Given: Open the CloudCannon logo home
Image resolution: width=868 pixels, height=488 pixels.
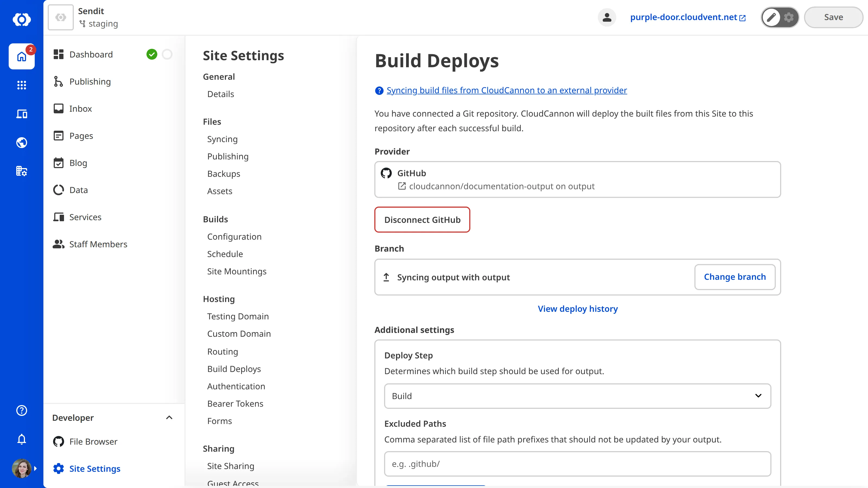Looking at the screenshot, I should pos(22,19).
